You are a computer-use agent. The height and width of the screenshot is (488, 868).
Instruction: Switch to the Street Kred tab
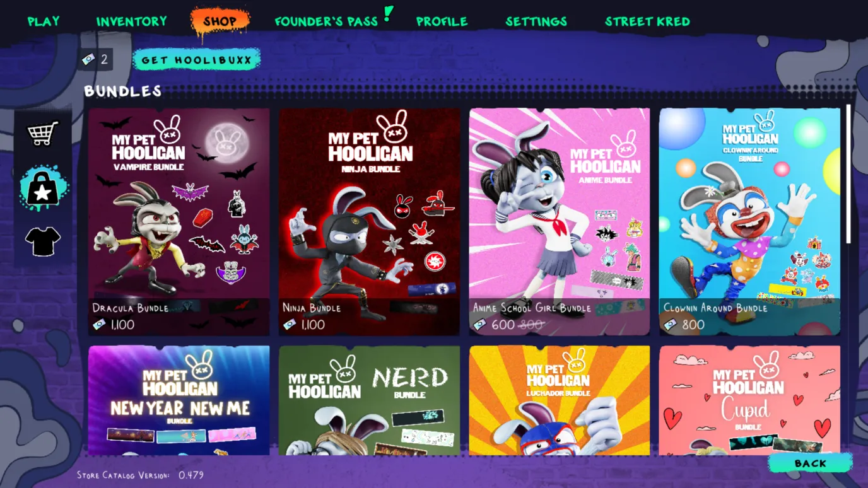(x=647, y=21)
